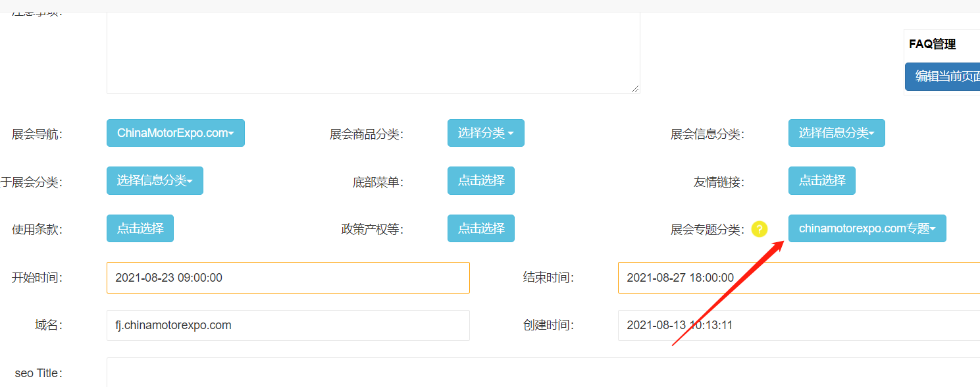Click the 域名 field label

pyautogui.click(x=48, y=325)
